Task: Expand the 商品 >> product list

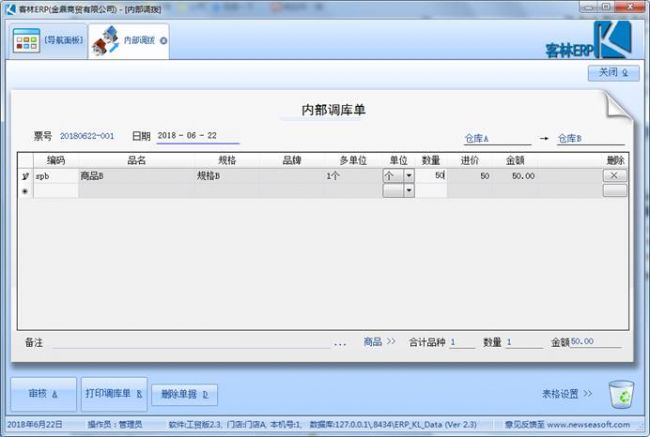Action: (x=380, y=342)
